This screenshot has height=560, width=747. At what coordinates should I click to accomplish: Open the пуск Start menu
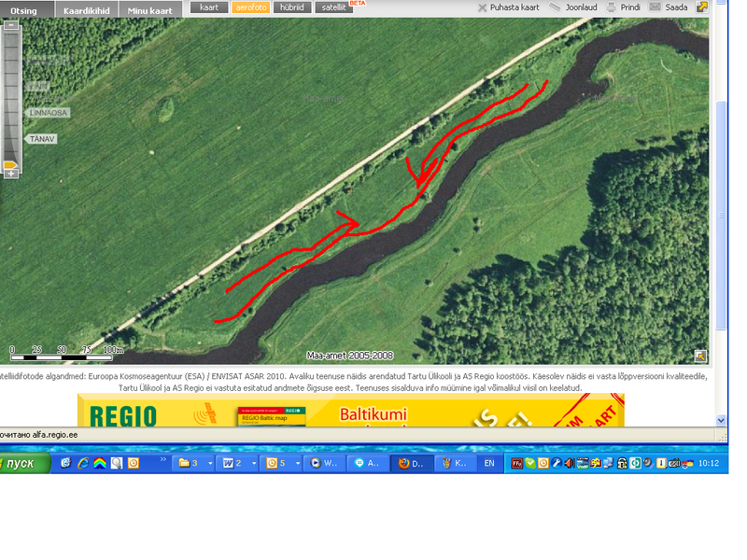[24, 463]
